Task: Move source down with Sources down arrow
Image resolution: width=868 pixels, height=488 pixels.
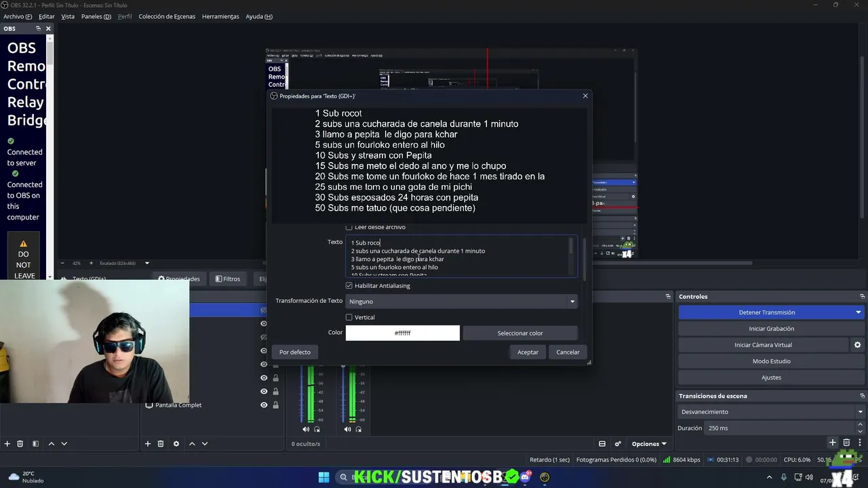Action: (x=205, y=444)
